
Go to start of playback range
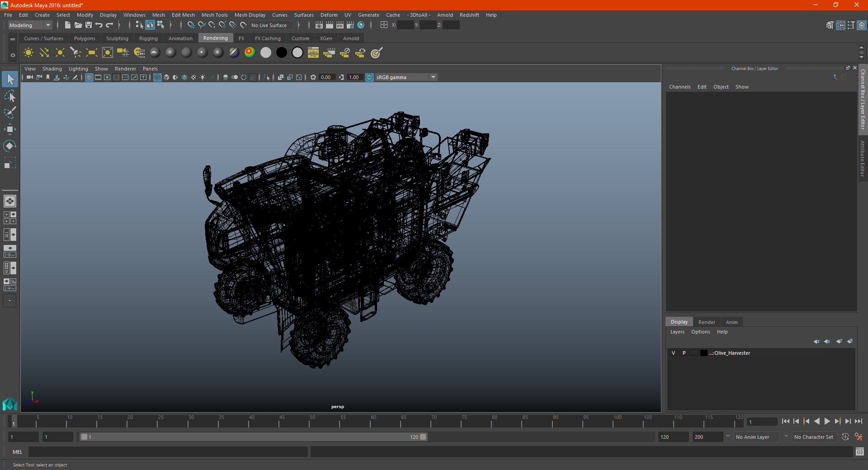click(785, 421)
